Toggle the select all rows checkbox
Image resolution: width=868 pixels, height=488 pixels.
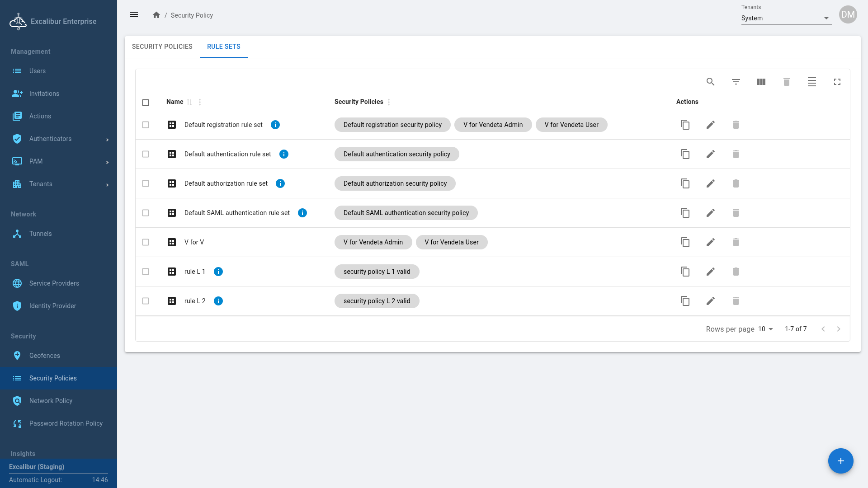146,103
